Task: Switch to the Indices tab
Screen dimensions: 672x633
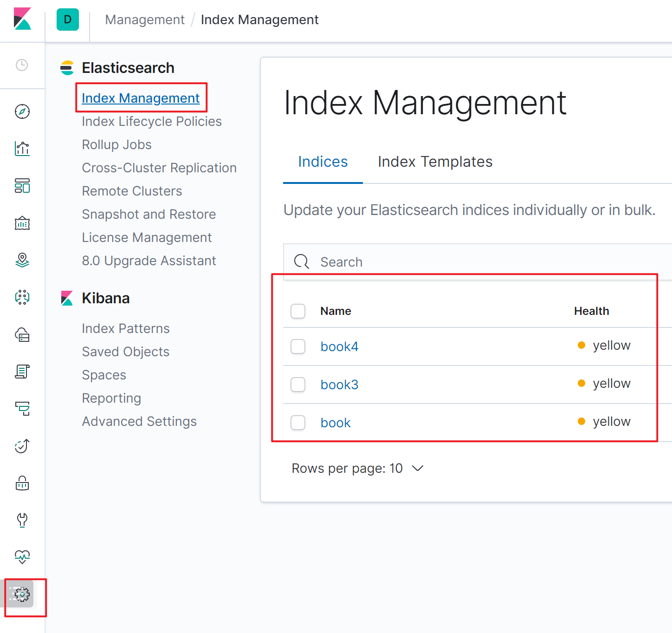Action: click(323, 162)
